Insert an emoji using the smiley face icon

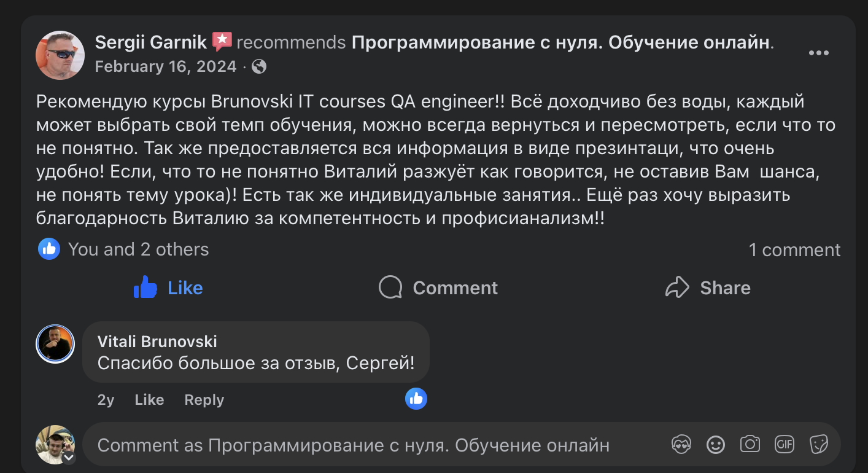point(715,444)
